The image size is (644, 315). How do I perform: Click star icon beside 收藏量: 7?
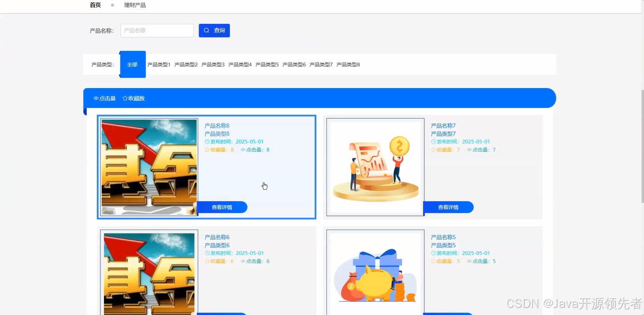pos(433,150)
